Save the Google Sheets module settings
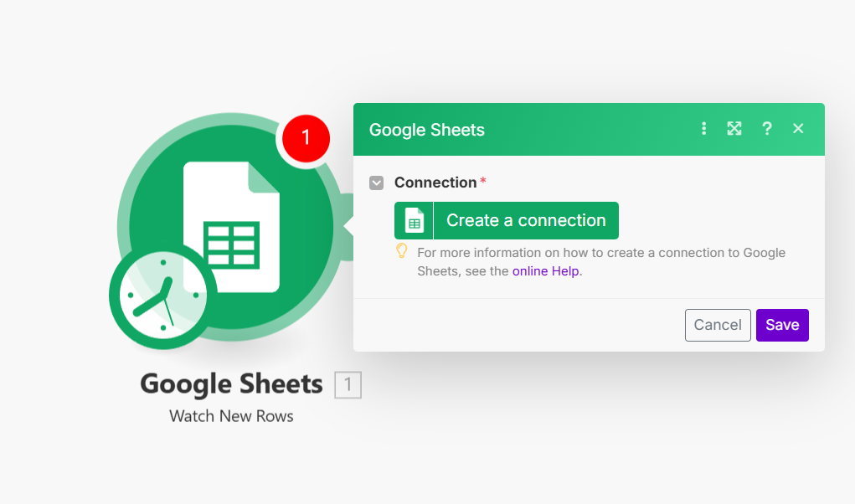The height and width of the screenshot is (504, 855). point(782,326)
